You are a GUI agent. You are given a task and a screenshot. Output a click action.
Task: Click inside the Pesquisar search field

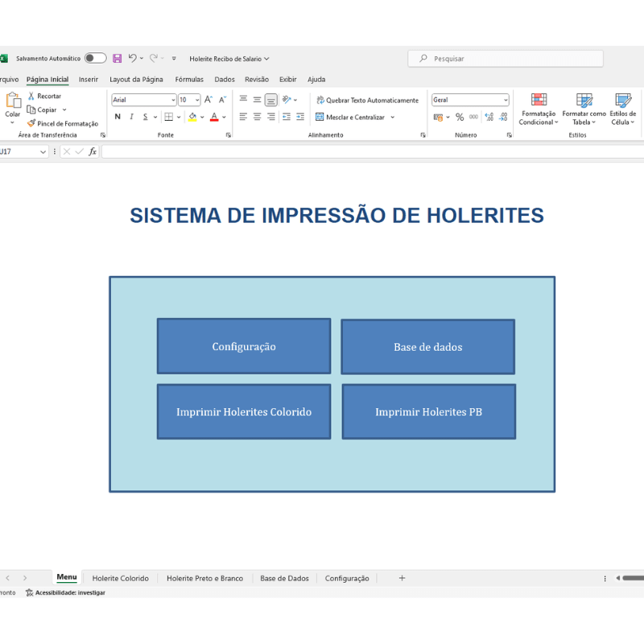pos(505,58)
